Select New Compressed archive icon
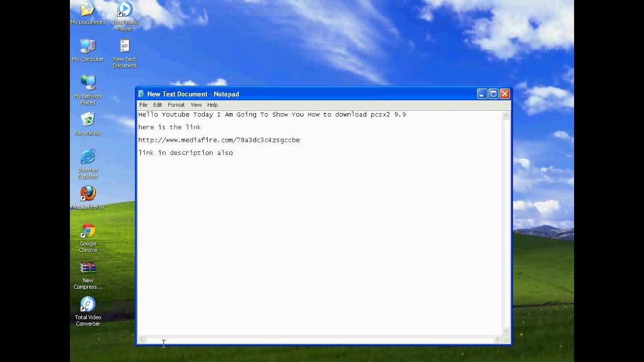644x362 pixels. [x=88, y=275]
